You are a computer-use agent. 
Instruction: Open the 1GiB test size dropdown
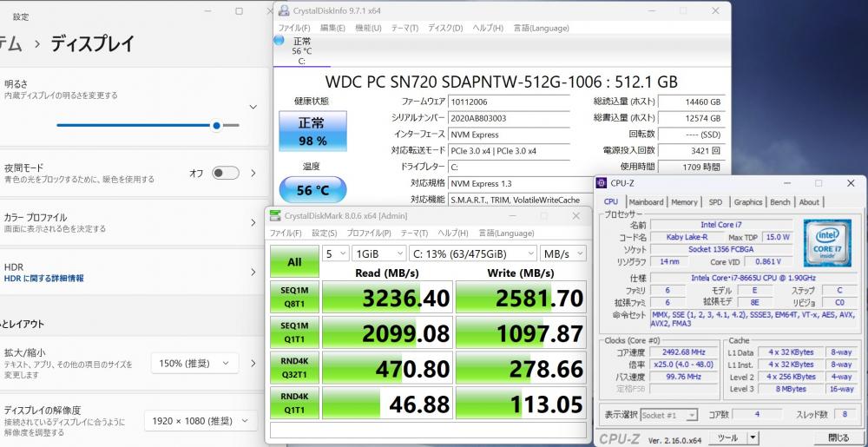pos(379,253)
